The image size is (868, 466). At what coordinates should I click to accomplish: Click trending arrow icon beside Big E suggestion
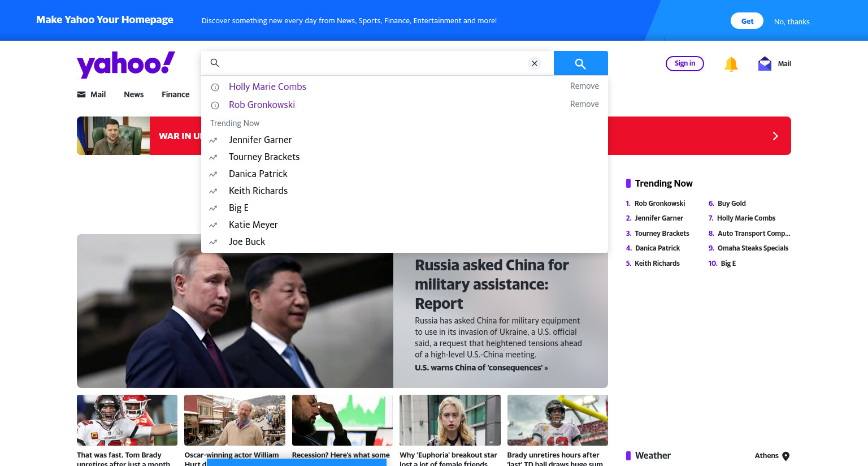(213, 208)
